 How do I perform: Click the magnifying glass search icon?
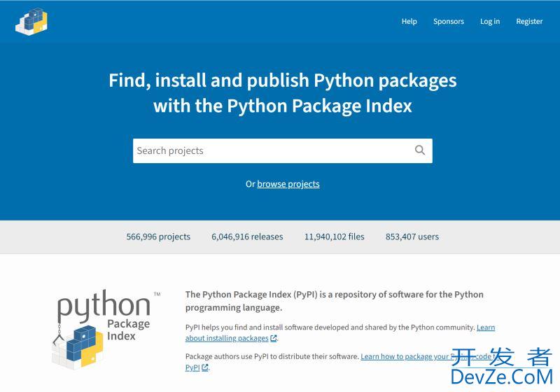coord(420,150)
